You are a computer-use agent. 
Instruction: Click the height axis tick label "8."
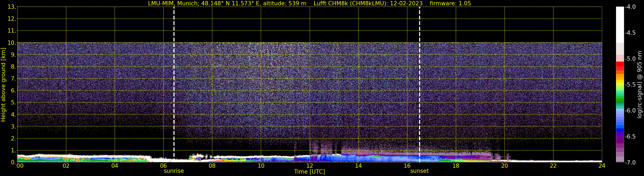pos(13,66)
